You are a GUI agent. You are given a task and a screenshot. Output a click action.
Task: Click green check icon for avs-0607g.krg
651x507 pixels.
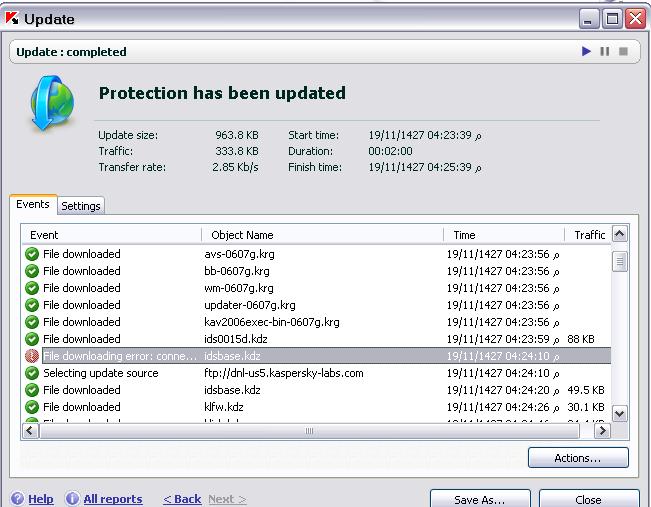coord(32,254)
